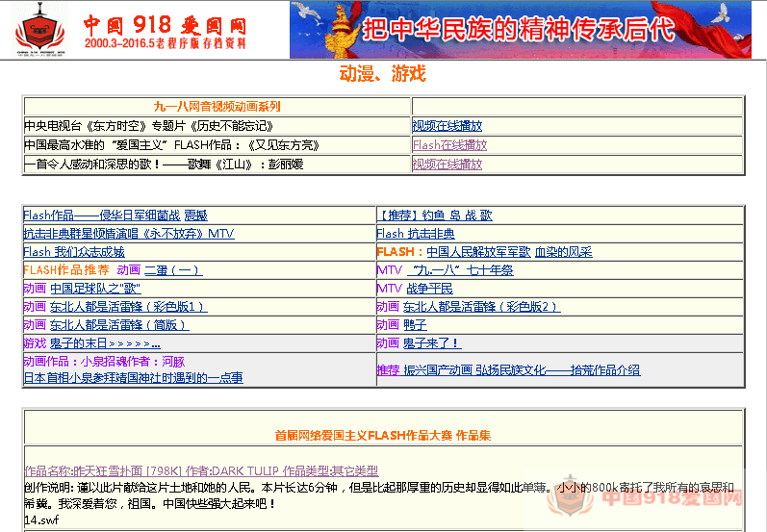Open 抗击非典群星倾情演唱《永不放弃》MTV link
The image size is (767, 532).
[x=129, y=234]
